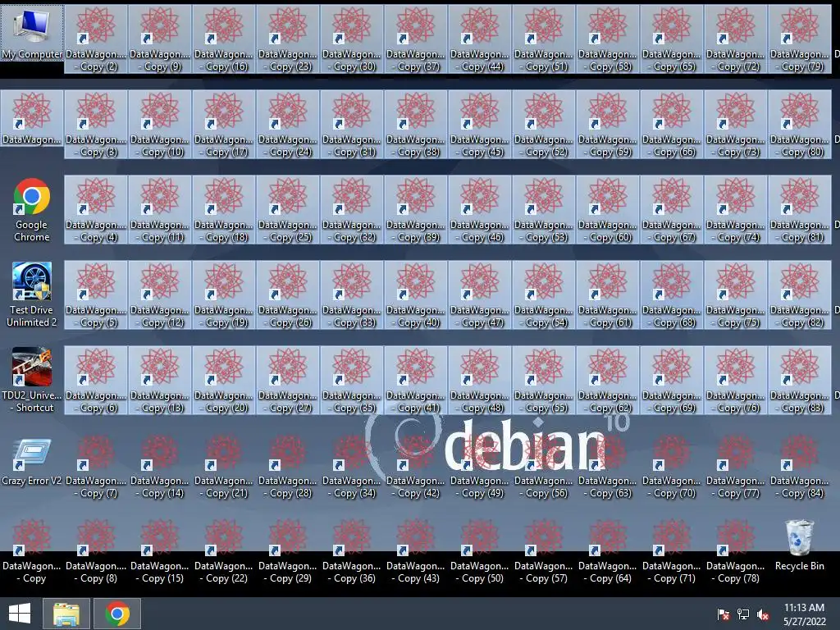Open the taskbar clock showing 11:13 AM
This screenshot has height=630, width=840.
tap(804, 614)
